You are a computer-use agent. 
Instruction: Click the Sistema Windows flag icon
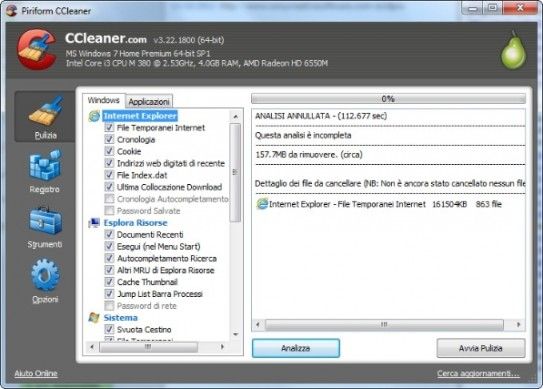pyautogui.click(x=94, y=317)
